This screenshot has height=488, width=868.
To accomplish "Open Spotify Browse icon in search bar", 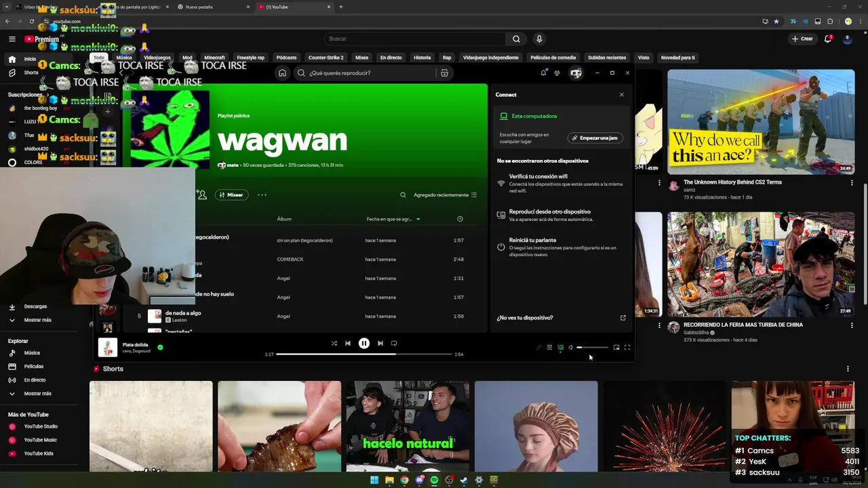I will [444, 73].
